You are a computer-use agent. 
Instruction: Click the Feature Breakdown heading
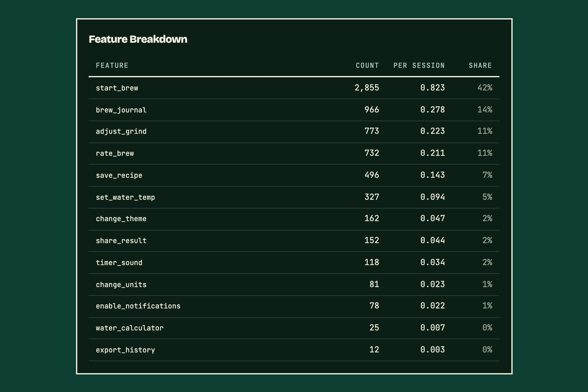(x=138, y=39)
